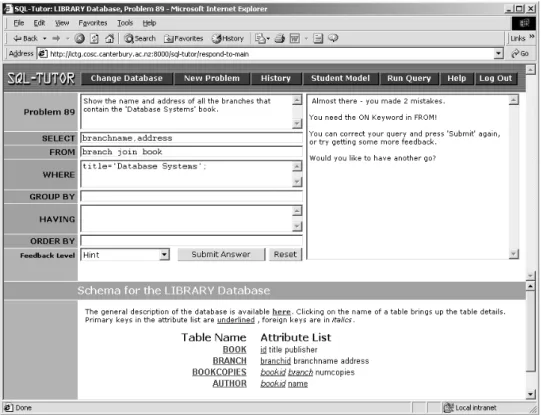Click the page icon in the address bar

coord(43,54)
